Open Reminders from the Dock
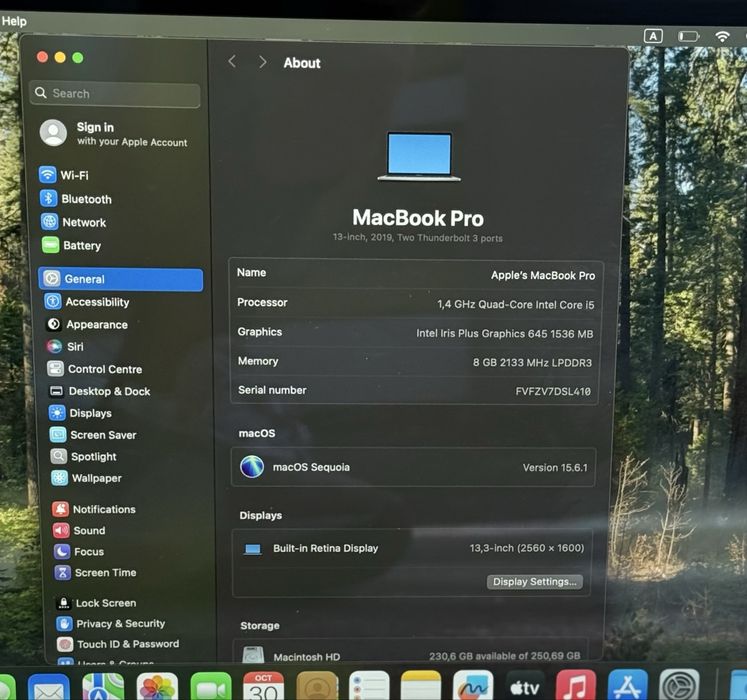This screenshot has height=700, width=747. [369, 686]
